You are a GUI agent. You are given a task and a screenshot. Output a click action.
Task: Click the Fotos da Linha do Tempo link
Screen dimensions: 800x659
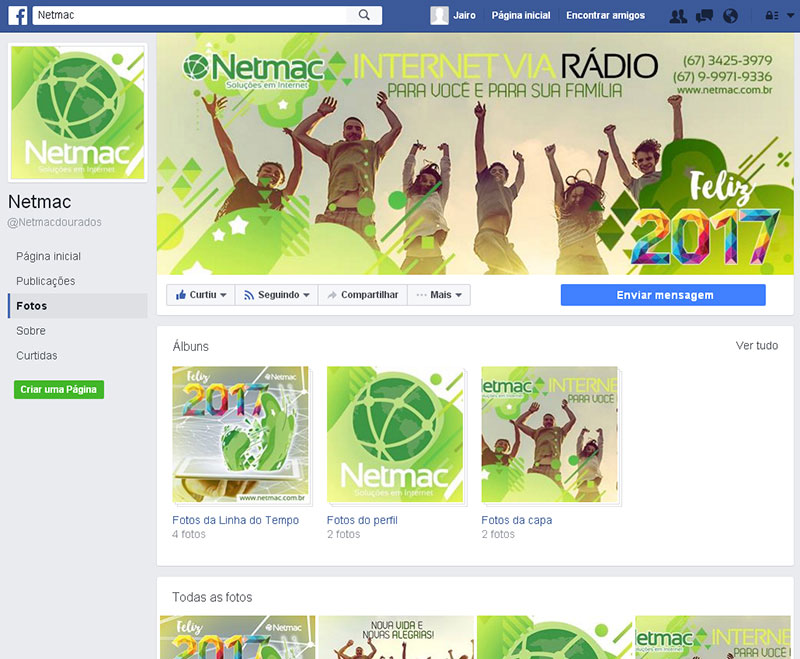pos(235,520)
